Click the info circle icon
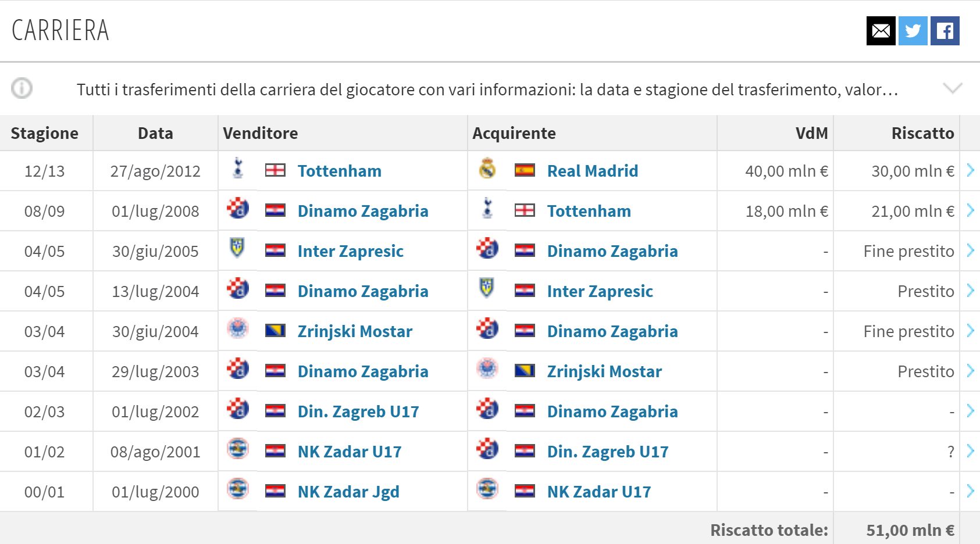 (x=22, y=88)
